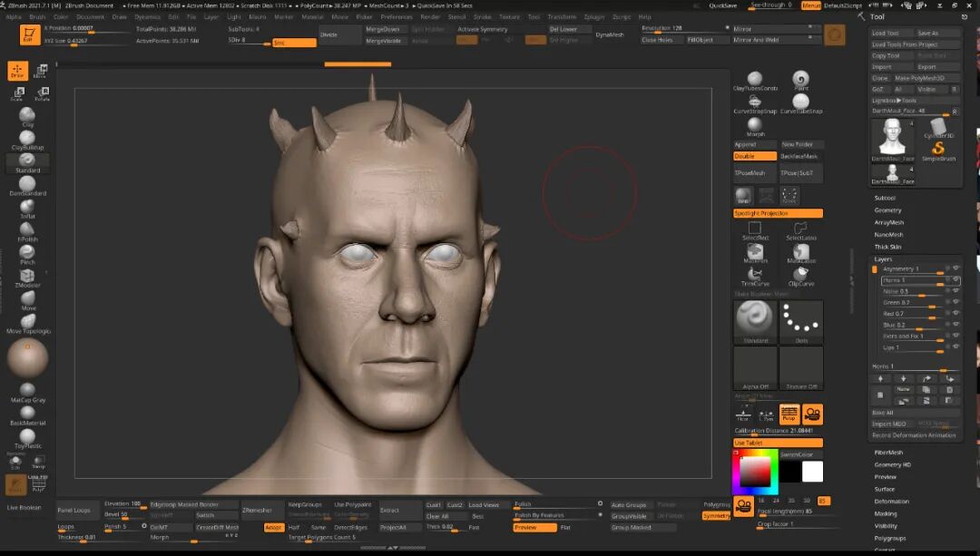Toggle Use Tablet option
The width and height of the screenshot is (980, 556).
point(779,443)
